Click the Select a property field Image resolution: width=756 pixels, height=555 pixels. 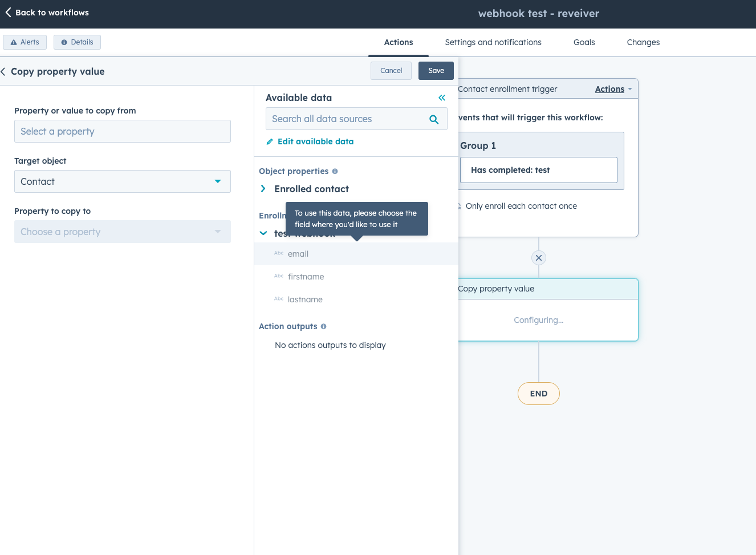(122, 131)
